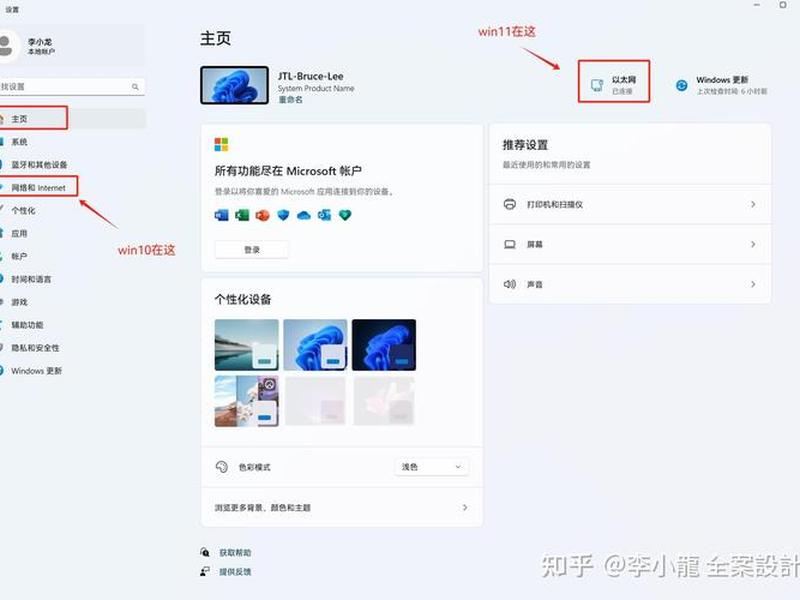The width and height of the screenshot is (800, 600).
Task: Open the 李小龙 local account profile
Action: (x=71, y=46)
